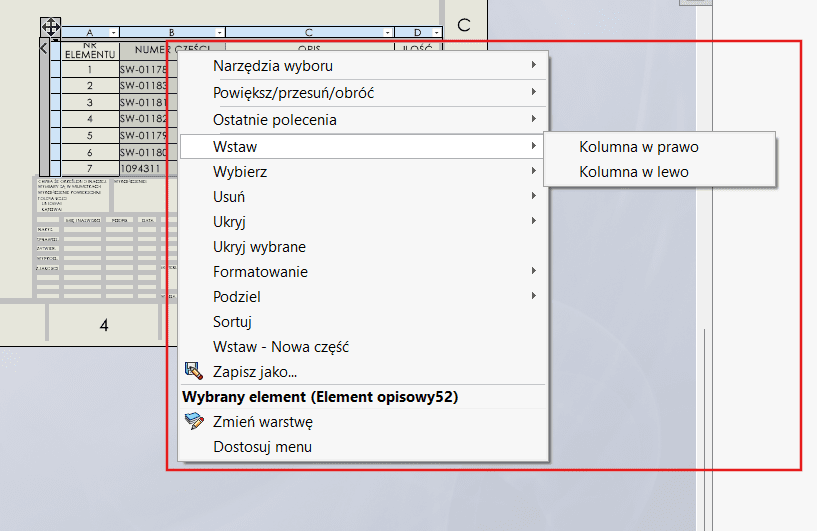
Task: Click the table left collapse arrow
Action: click(x=44, y=47)
